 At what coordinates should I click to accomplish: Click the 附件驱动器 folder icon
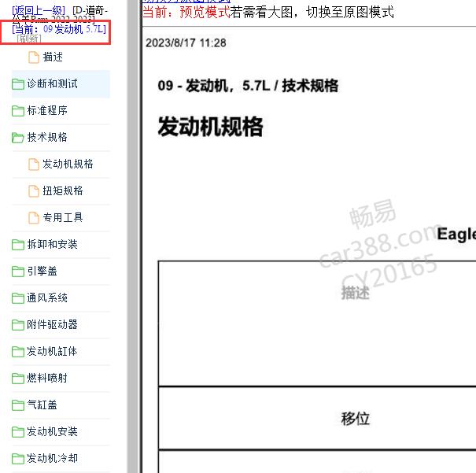point(18,324)
